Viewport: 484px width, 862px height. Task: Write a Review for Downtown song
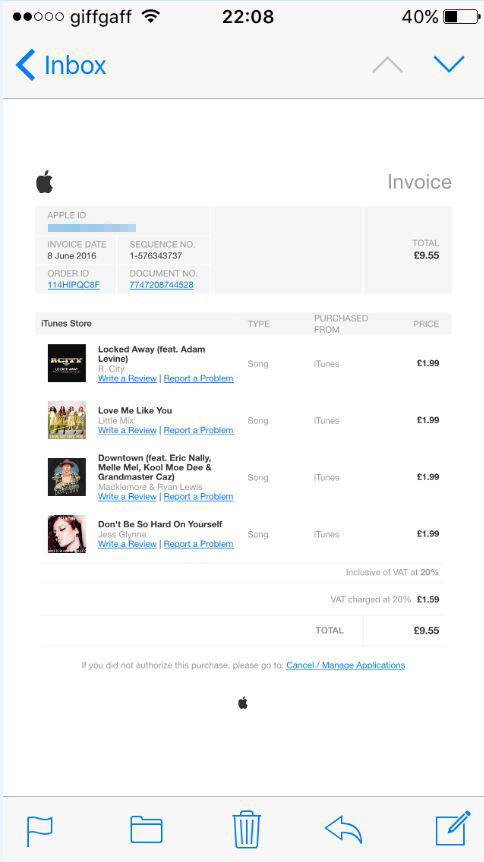[x=127, y=496]
